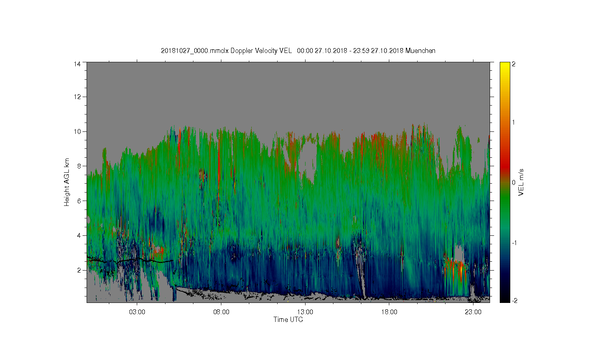607x364 pixels.
Task: Click the time axis tick label "03:00"
Action: click(137, 312)
